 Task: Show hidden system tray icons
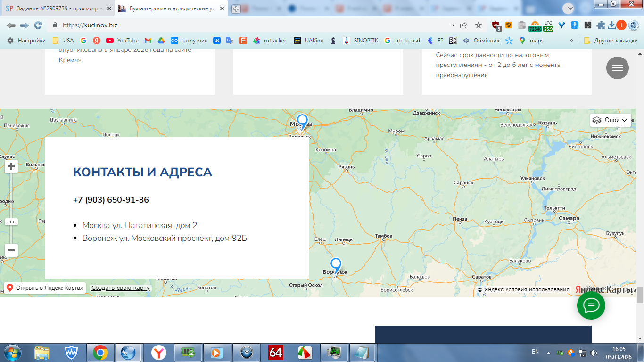[x=548, y=353]
